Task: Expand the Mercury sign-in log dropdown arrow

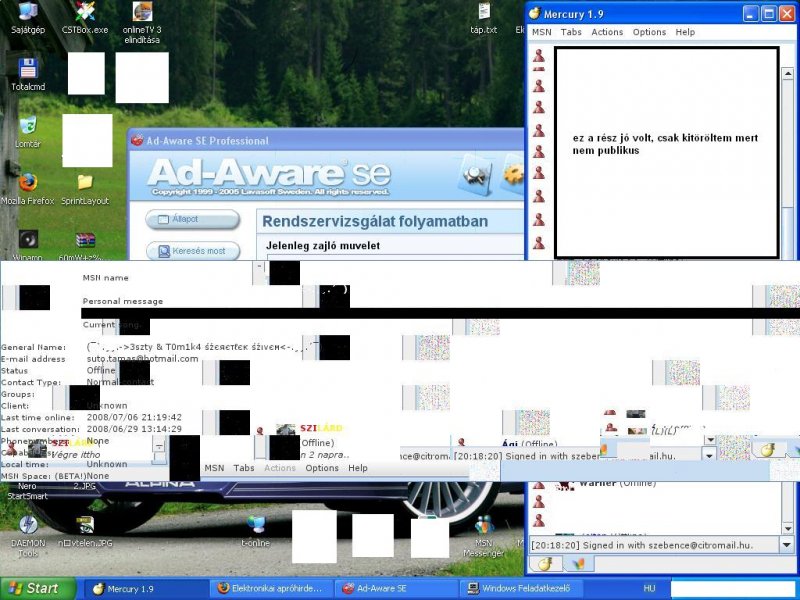Action: [x=786, y=545]
